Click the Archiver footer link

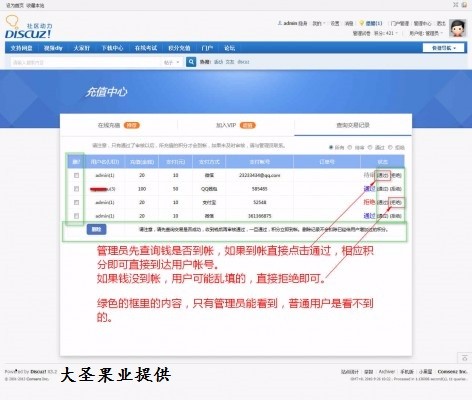[x=387, y=371]
